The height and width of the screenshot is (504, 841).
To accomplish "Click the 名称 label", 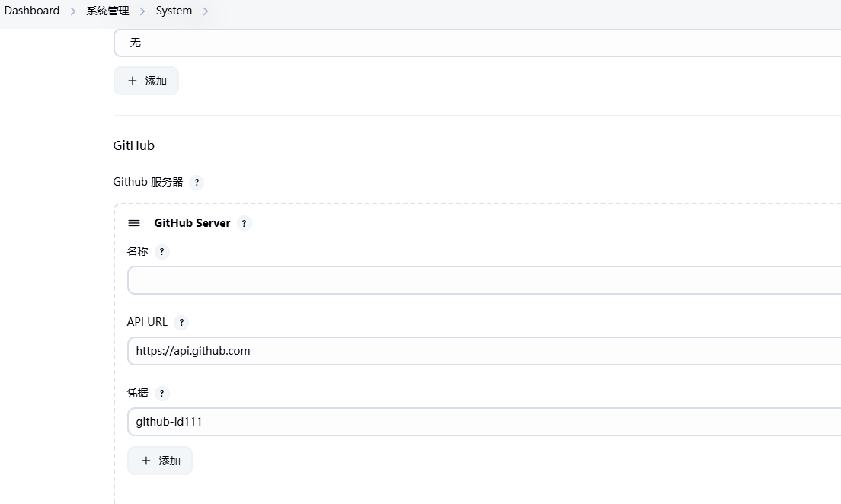I will click(x=137, y=251).
